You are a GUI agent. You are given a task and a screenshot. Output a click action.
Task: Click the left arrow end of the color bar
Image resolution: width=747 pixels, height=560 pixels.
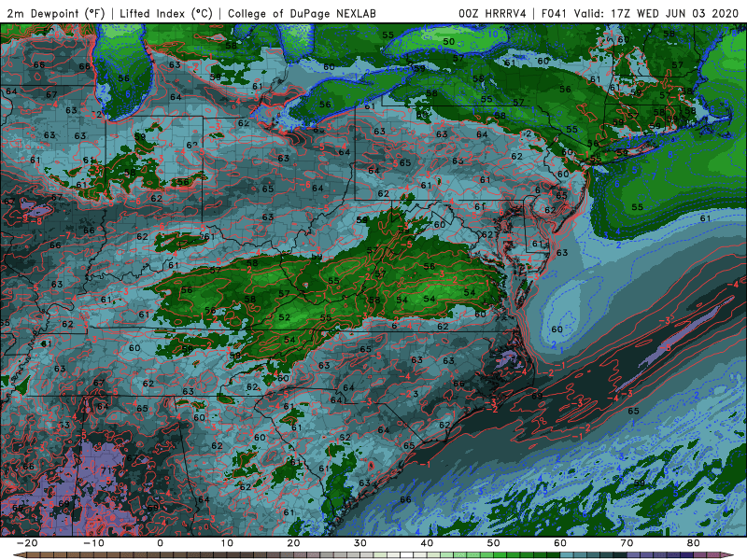(18, 555)
